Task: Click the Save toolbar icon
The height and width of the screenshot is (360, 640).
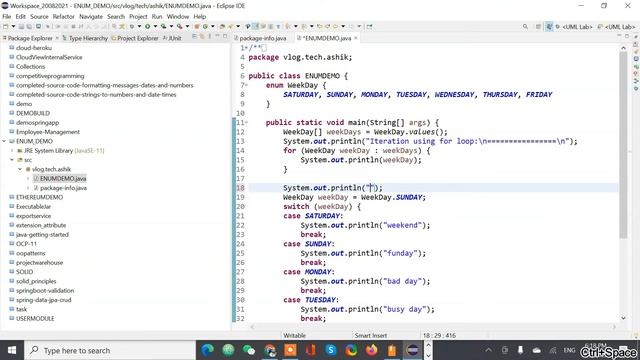Action: pos(21,27)
